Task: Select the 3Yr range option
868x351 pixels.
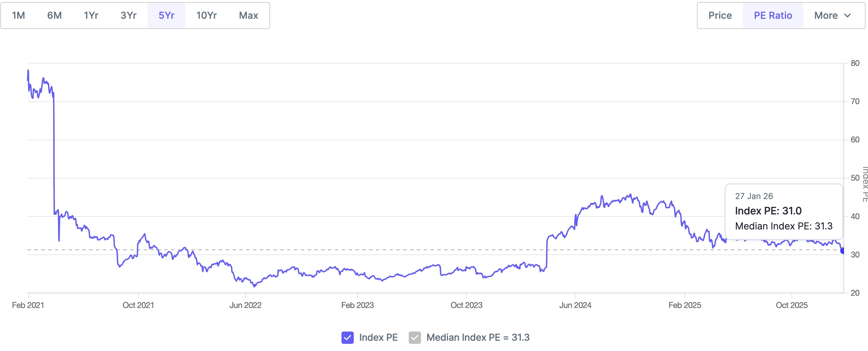Action: click(128, 15)
